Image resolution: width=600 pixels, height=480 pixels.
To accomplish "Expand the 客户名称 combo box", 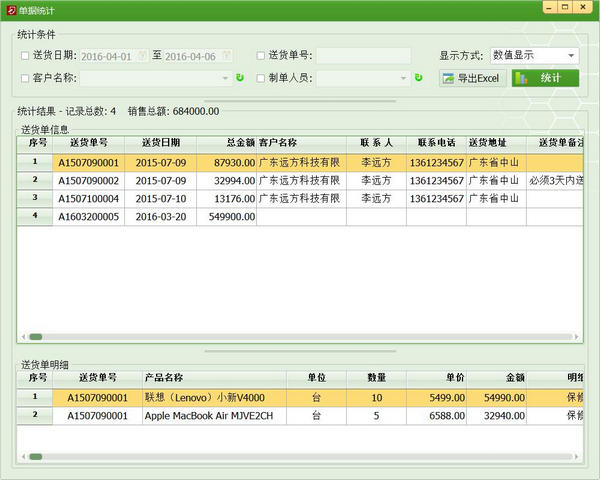I will (x=225, y=78).
